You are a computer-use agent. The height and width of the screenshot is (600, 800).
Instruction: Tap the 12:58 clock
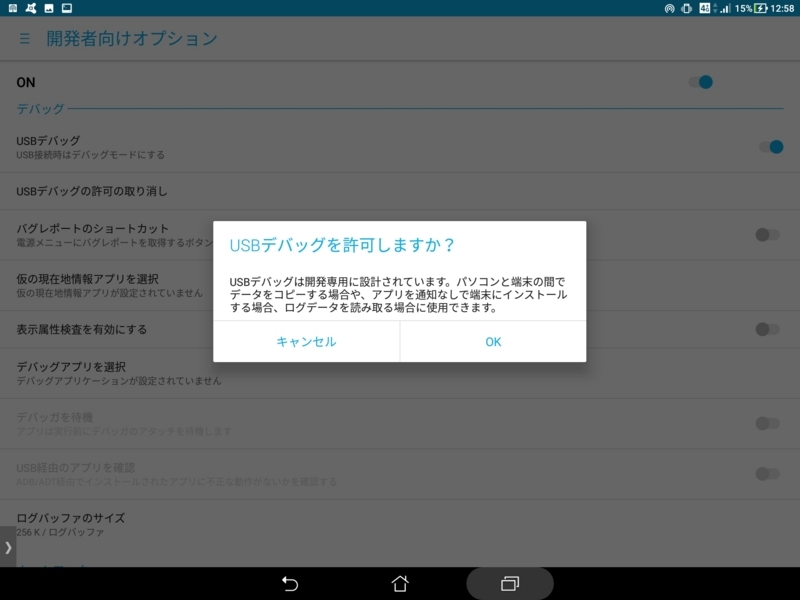tap(783, 8)
